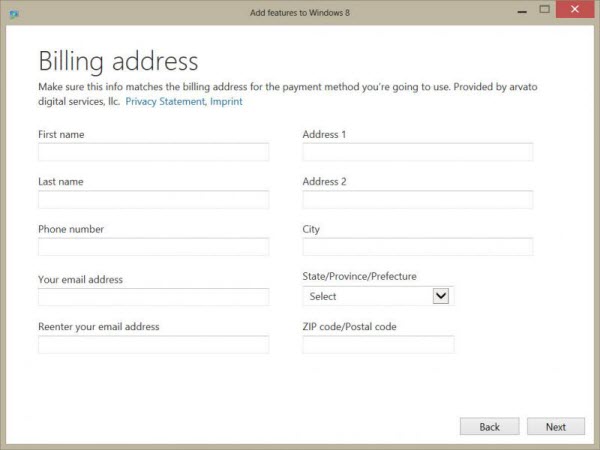Click the Add features to Windows 8 title bar
Screen dimensions: 600x450
point(300,13)
